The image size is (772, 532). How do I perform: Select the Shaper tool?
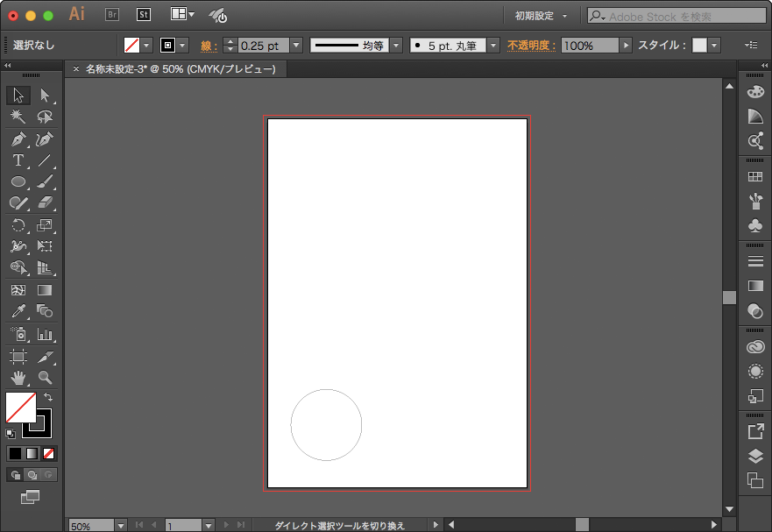tap(18, 203)
